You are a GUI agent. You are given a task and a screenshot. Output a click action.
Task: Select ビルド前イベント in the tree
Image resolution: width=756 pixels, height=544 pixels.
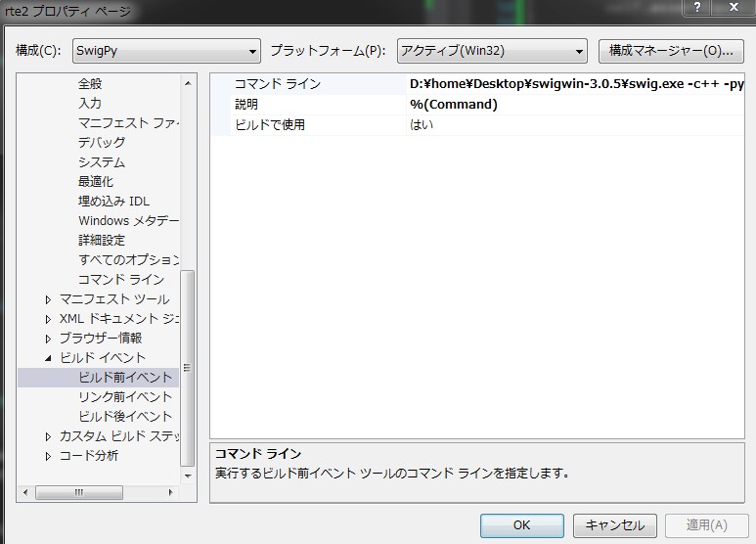[x=125, y=377]
